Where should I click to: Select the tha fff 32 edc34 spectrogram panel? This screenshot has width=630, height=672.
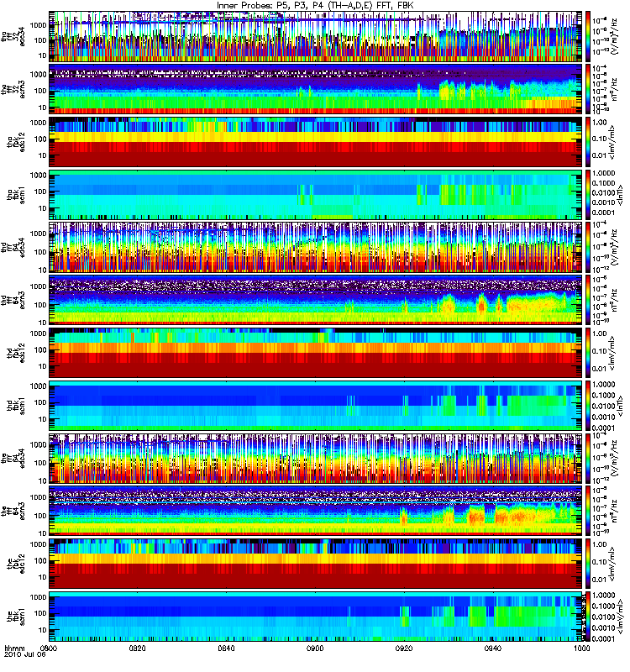(315, 36)
